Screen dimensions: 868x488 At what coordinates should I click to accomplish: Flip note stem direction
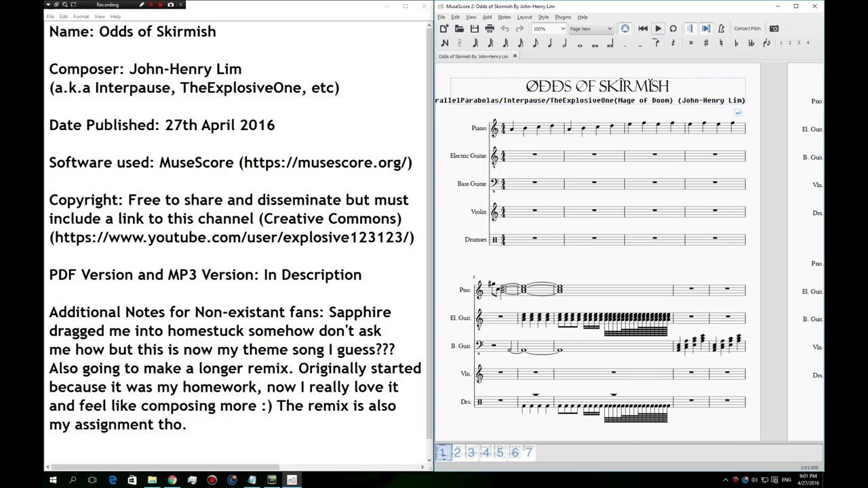(766, 43)
